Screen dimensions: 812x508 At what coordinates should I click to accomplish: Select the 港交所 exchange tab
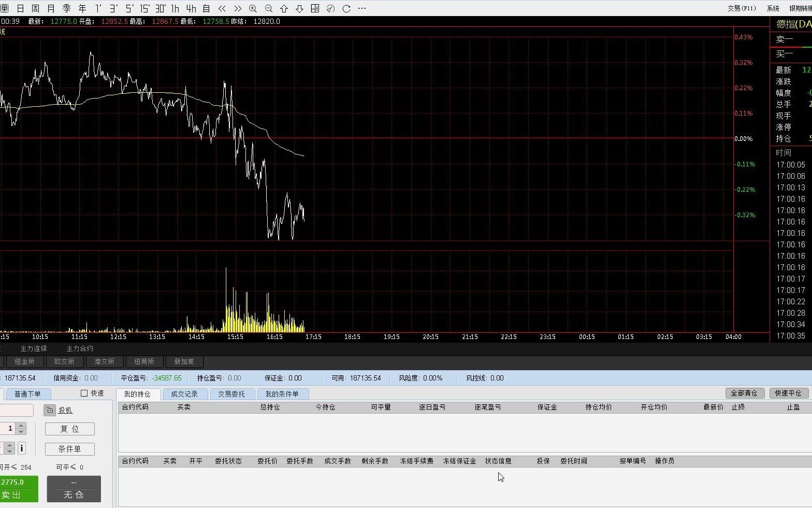click(x=104, y=361)
